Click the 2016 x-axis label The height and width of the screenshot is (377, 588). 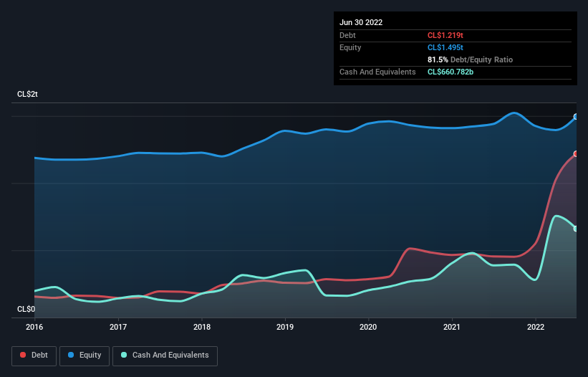click(34, 327)
